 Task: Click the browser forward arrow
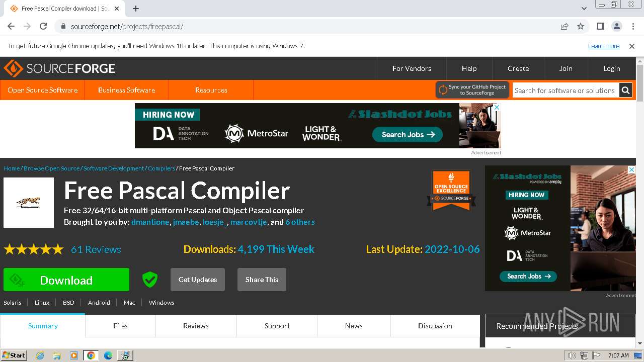tap(27, 26)
